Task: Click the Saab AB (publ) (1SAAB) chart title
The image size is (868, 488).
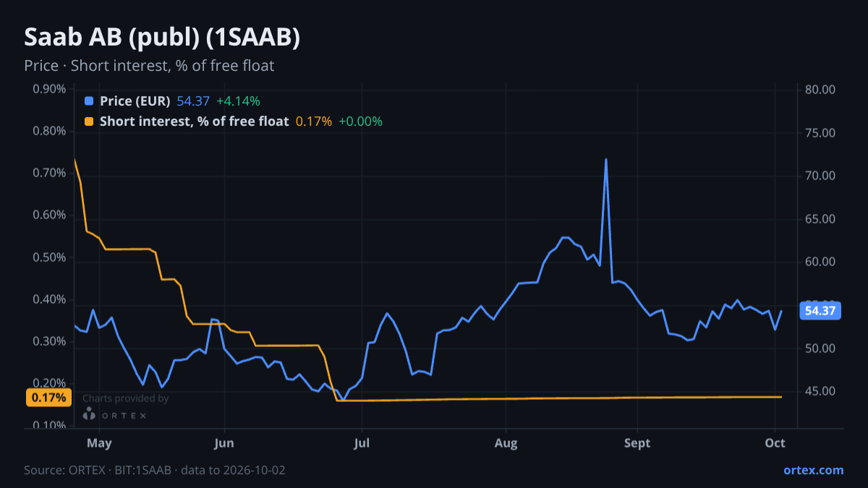Action: click(x=162, y=38)
